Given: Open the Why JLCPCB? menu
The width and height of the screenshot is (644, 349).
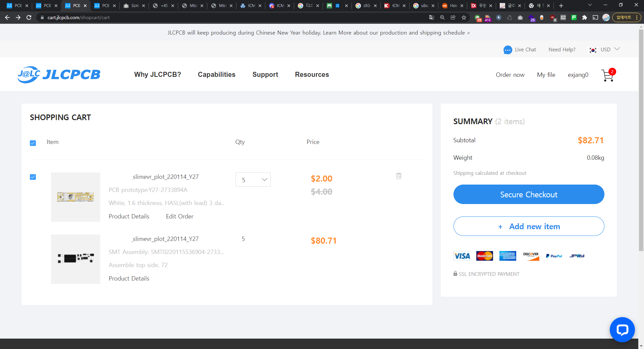Looking at the screenshot, I should pyautogui.click(x=158, y=74).
